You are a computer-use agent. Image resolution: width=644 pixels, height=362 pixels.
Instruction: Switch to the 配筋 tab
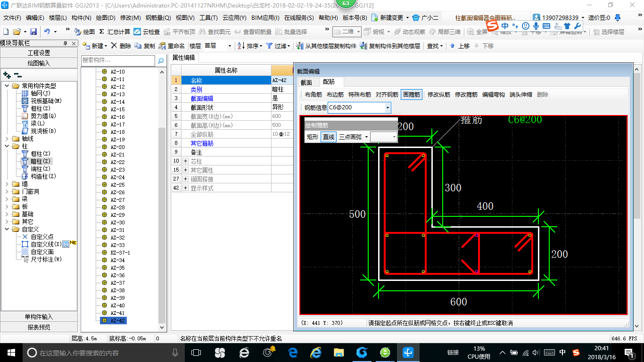[x=329, y=82]
